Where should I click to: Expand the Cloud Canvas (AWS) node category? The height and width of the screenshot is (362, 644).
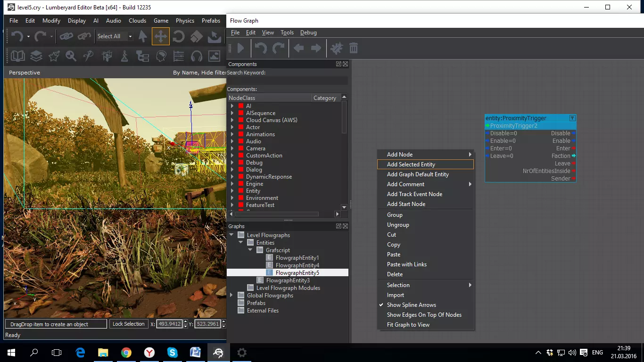coord(232,120)
